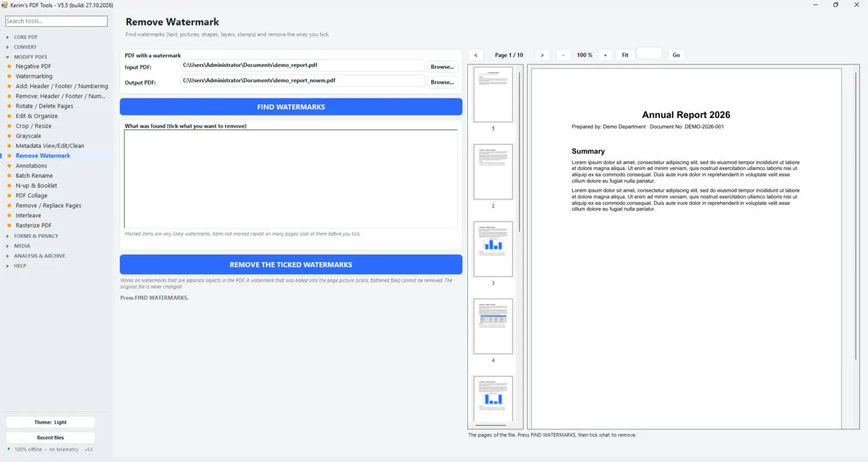Expand the MEDIA section
This screenshot has width=868, height=462.
[22, 246]
